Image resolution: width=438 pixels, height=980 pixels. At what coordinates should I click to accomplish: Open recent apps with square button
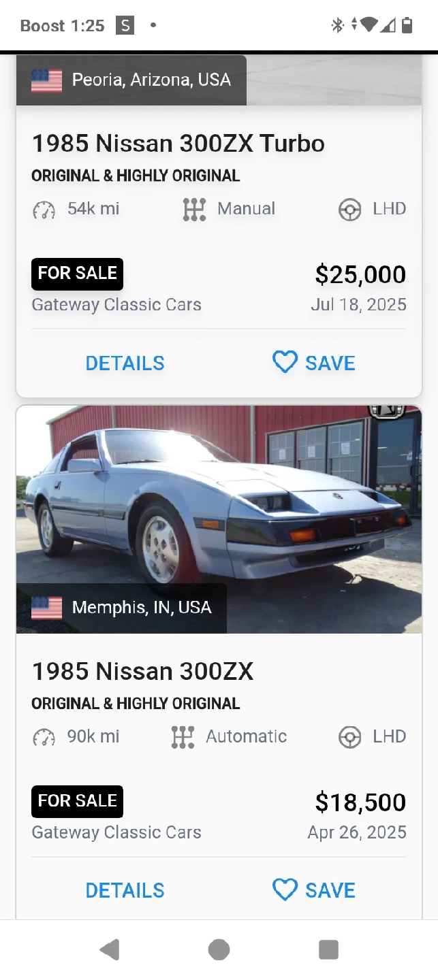328,949
